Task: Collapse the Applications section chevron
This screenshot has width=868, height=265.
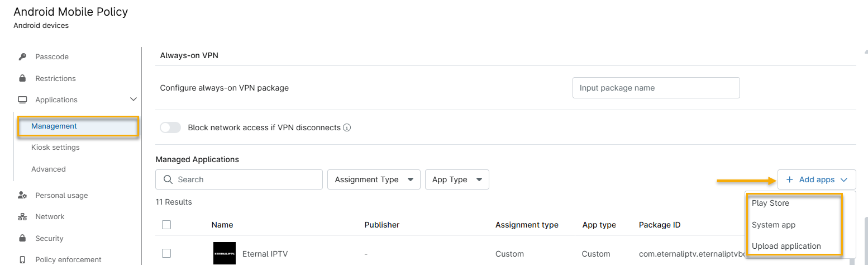Action: [133, 100]
